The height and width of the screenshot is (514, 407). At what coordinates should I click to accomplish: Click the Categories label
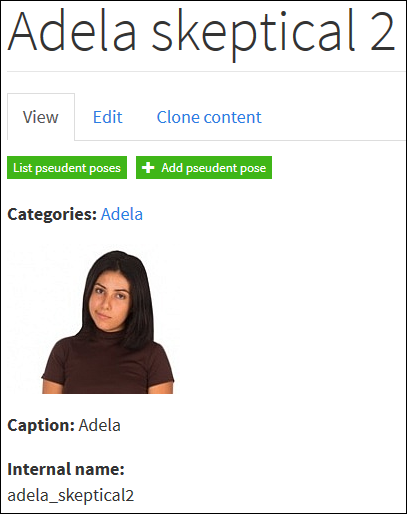click(52, 214)
